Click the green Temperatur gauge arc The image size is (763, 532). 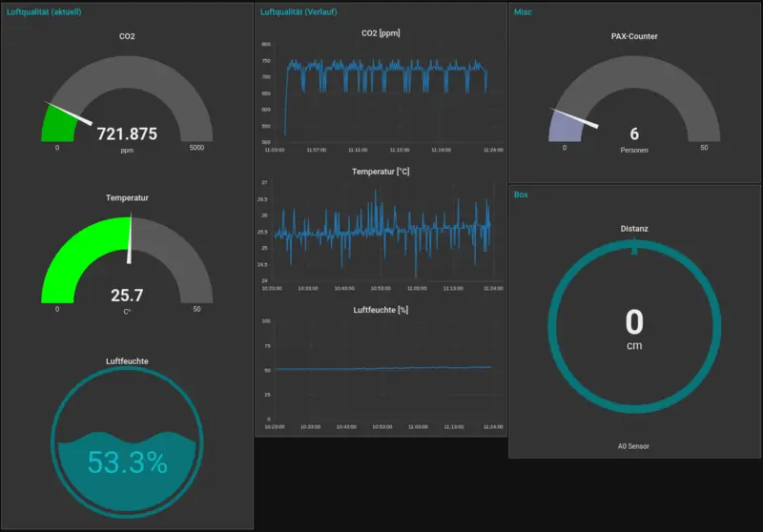tap(72, 255)
